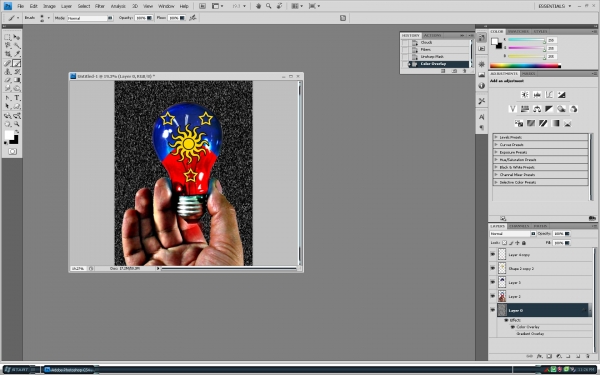This screenshot has height=375, width=600.
Task: Select the Path Selection tool
Action: tap(7, 106)
